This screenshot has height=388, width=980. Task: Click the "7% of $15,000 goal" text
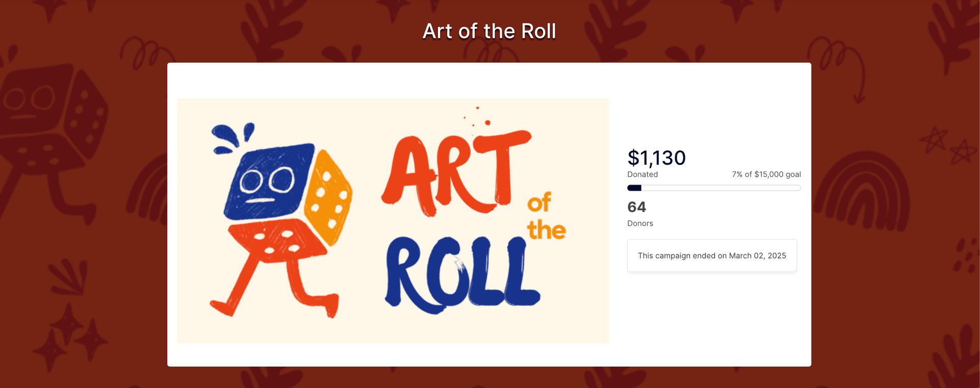pyautogui.click(x=766, y=174)
